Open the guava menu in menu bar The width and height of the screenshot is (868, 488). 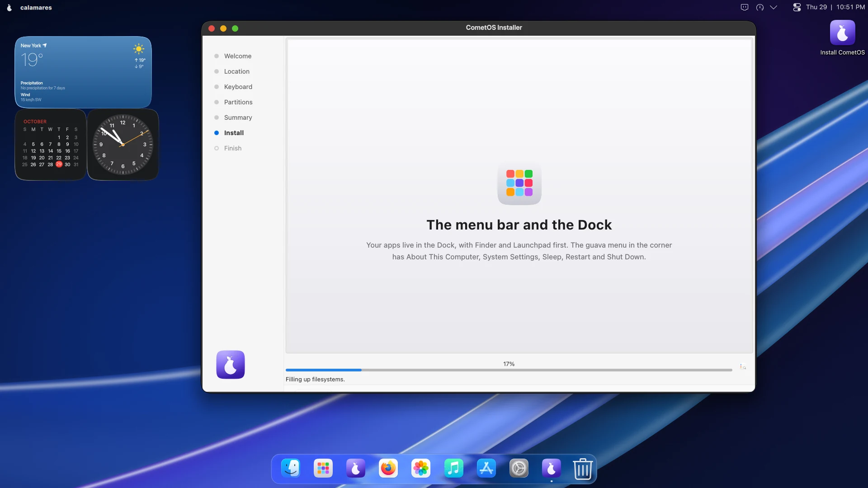click(x=9, y=7)
